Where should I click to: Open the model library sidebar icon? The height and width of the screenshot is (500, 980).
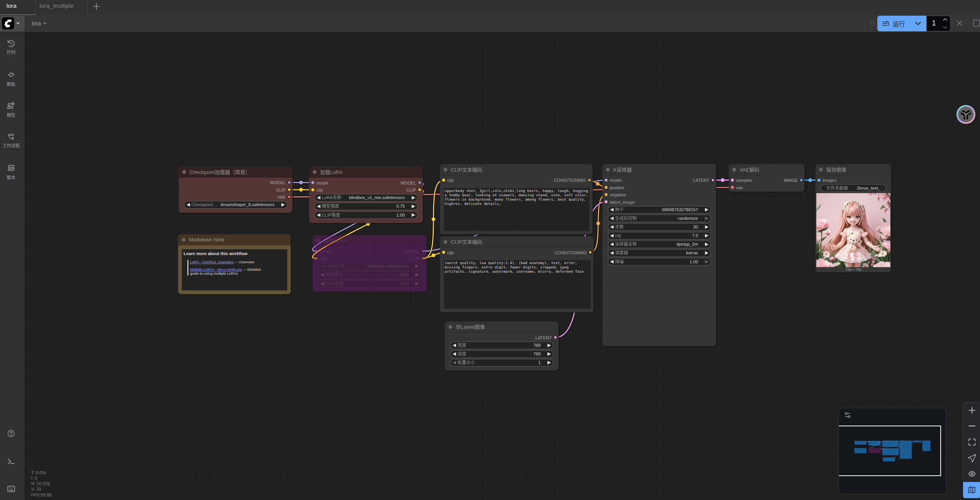point(11,110)
